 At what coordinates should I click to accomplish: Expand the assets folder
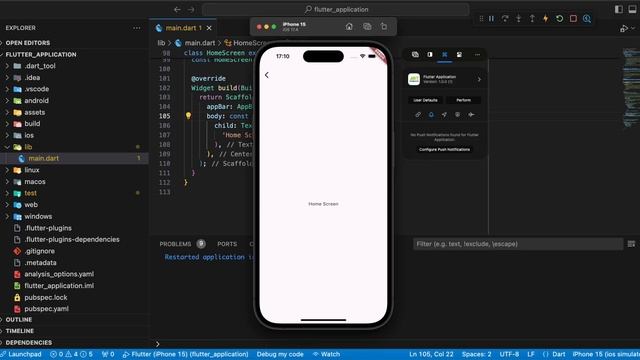(x=7, y=112)
